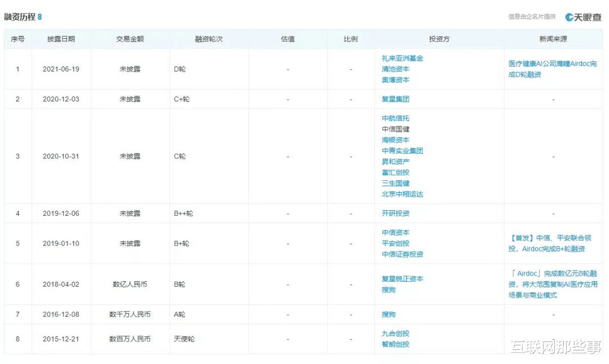
Task: Open the 北京中翔运达 investor link
Action: [x=403, y=194]
